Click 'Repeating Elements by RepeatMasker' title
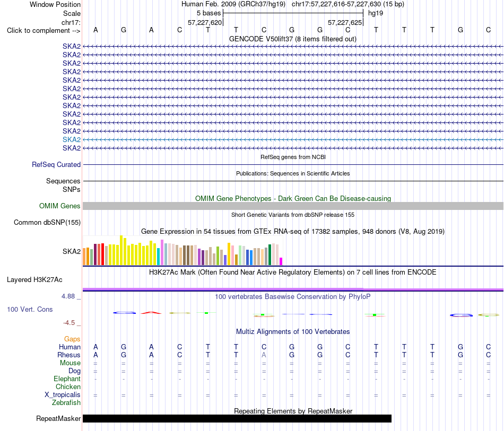 [293, 411]
